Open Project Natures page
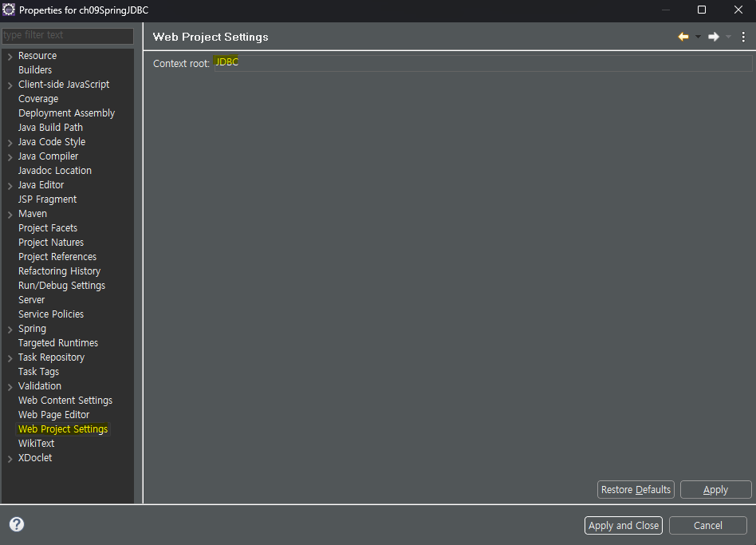Viewport: 756px width, 545px height. (51, 242)
